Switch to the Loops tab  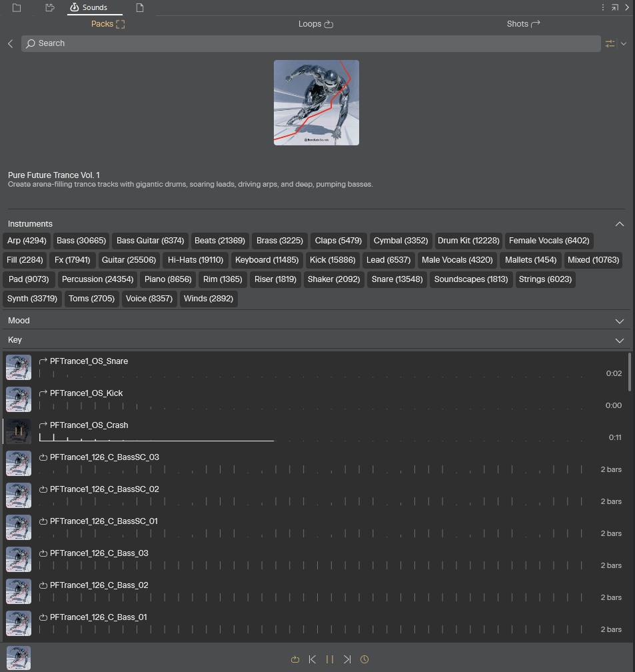pyautogui.click(x=315, y=24)
